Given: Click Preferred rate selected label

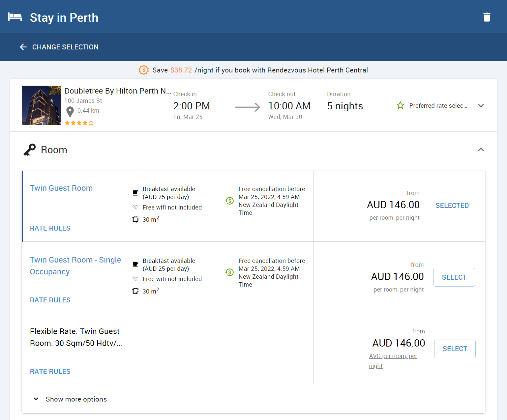Looking at the screenshot, I should pyautogui.click(x=438, y=106).
